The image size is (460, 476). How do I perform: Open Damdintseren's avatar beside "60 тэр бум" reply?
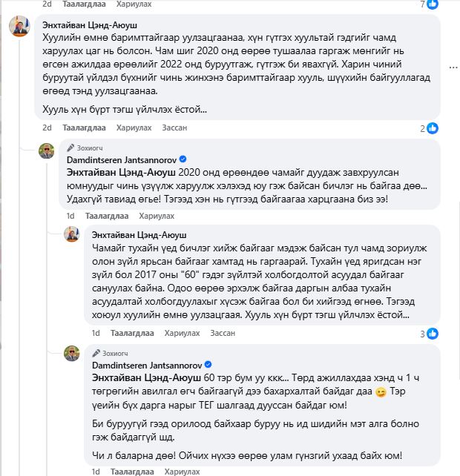pos(72,354)
